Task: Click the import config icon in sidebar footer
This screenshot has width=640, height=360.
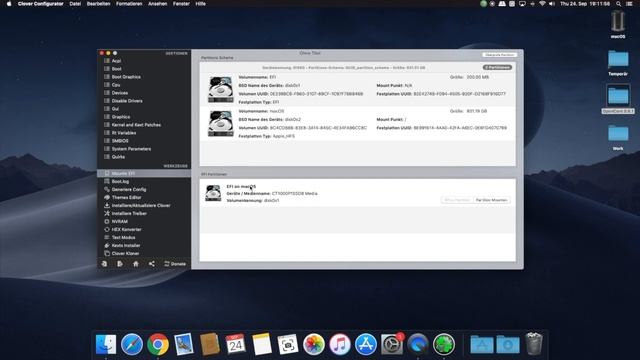Action: click(104, 264)
